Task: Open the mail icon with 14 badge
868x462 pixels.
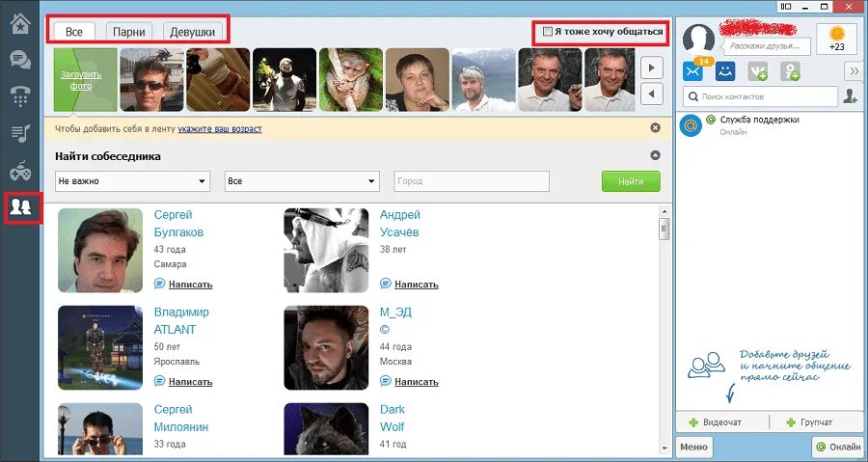Action: click(693, 71)
